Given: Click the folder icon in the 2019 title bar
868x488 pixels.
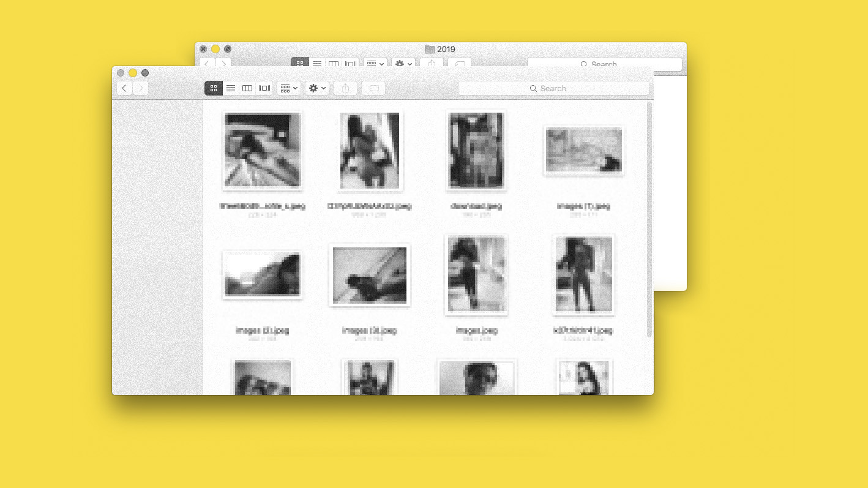Looking at the screenshot, I should tap(430, 49).
